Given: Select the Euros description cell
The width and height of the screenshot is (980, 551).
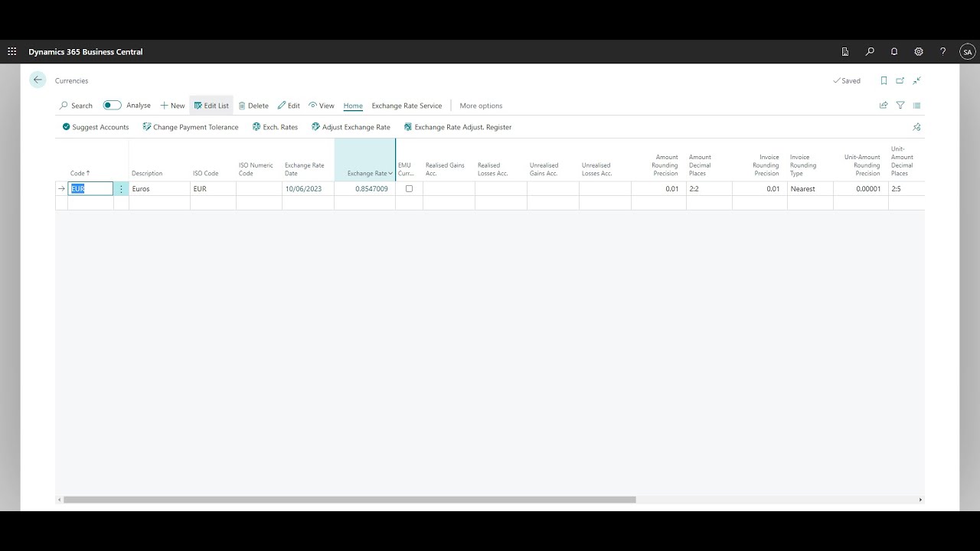Looking at the screenshot, I should (x=159, y=188).
